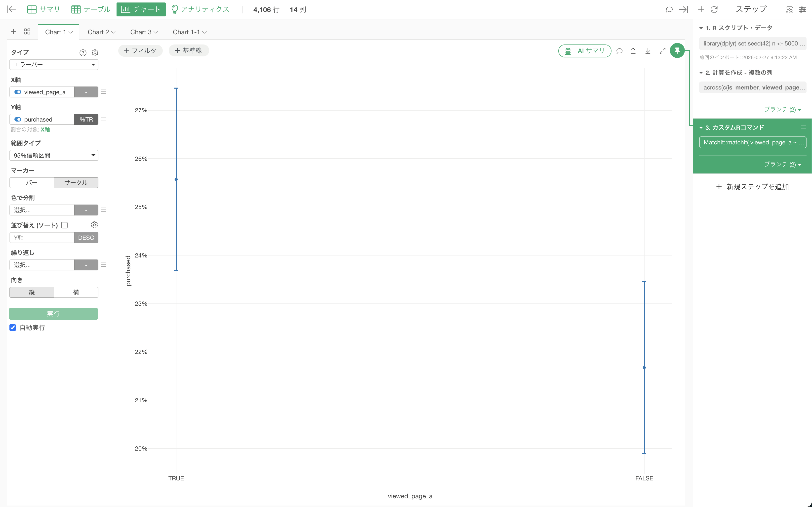Click the 色で分割 column selection field
Viewport: 812px width, 507px height.
pyautogui.click(x=42, y=210)
